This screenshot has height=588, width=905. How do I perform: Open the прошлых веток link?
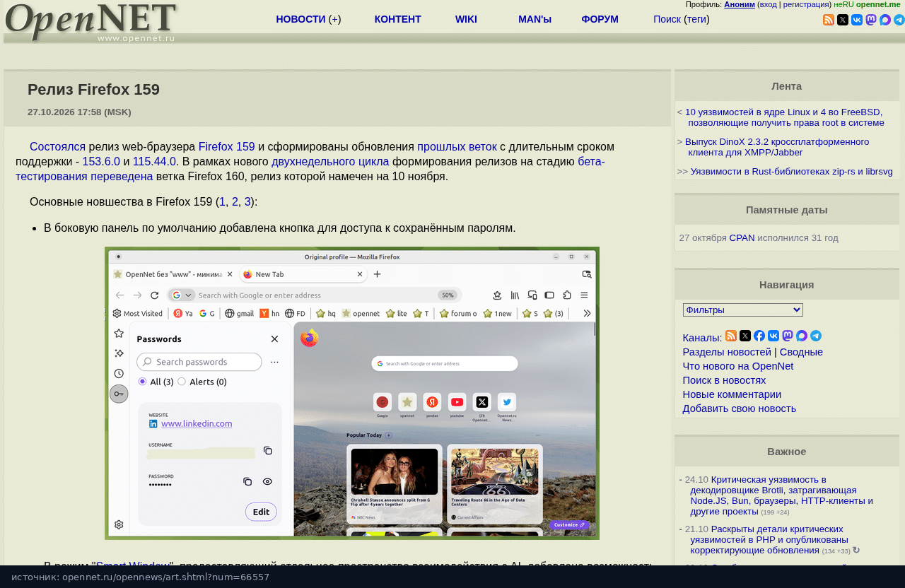457,146
